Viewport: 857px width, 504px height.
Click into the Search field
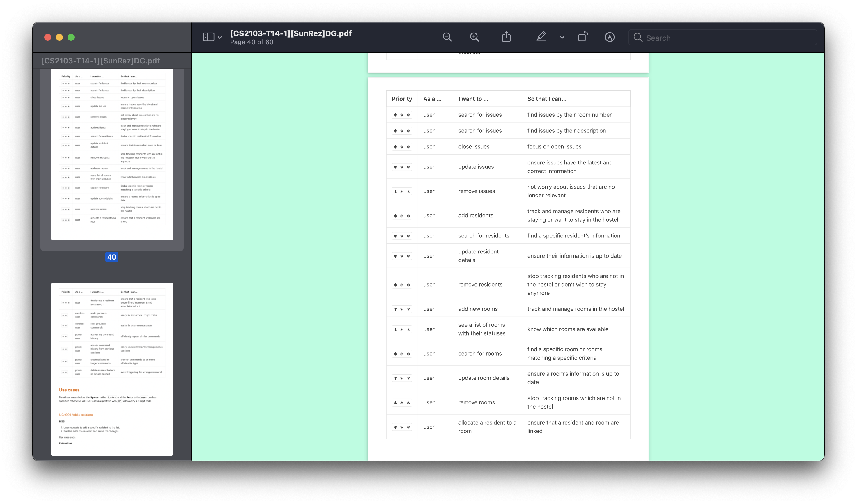(728, 38)
